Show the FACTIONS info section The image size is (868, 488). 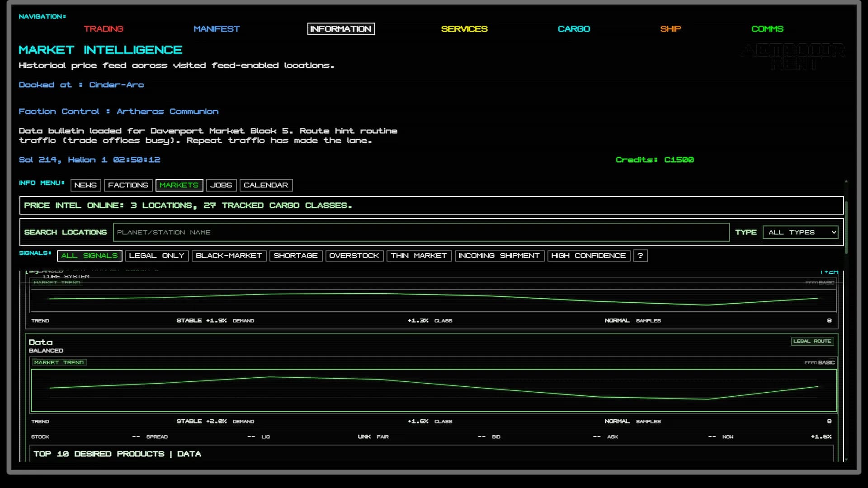click(128, 185)
